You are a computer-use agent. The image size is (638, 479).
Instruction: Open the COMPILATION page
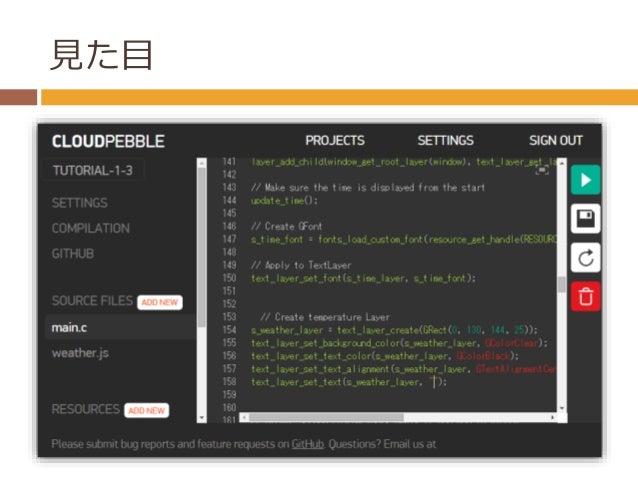(x=90, y=228)
